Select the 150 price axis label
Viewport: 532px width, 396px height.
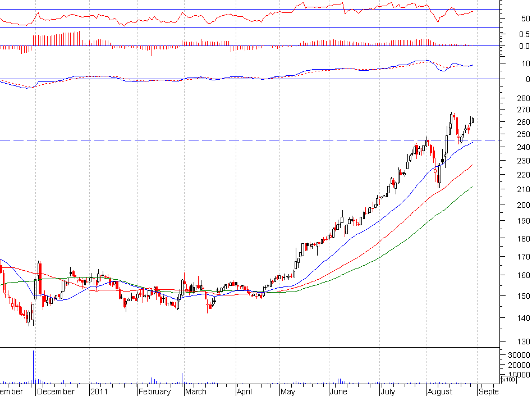523,296
